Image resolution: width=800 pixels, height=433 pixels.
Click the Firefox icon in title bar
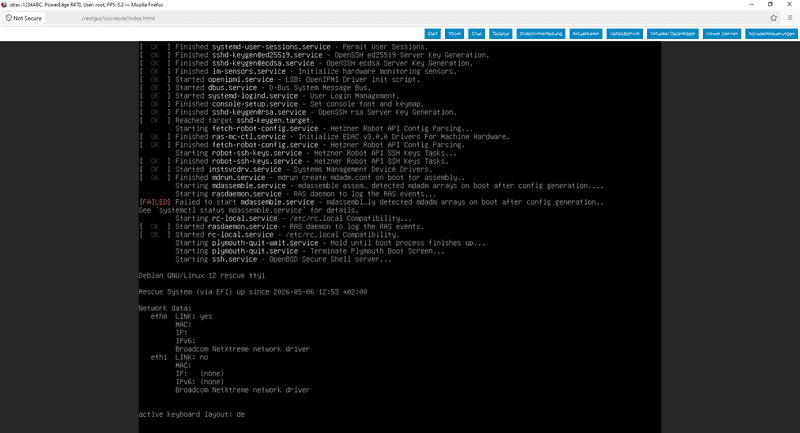5,5
